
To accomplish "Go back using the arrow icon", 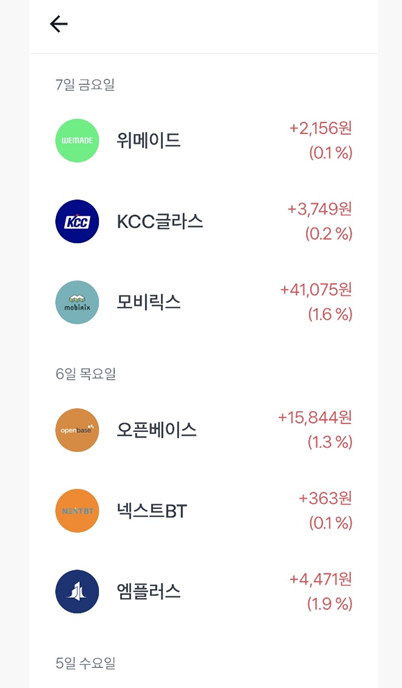I will coord(58,24).
